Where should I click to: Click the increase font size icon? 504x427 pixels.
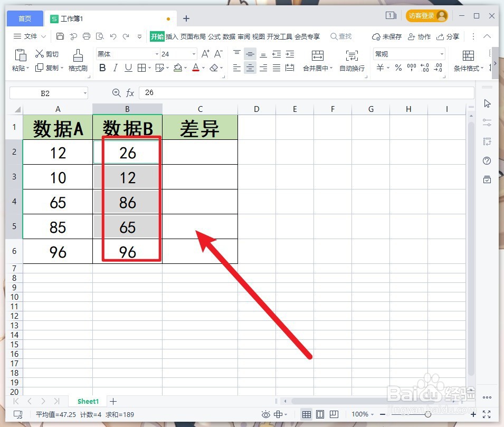(204, 53)
